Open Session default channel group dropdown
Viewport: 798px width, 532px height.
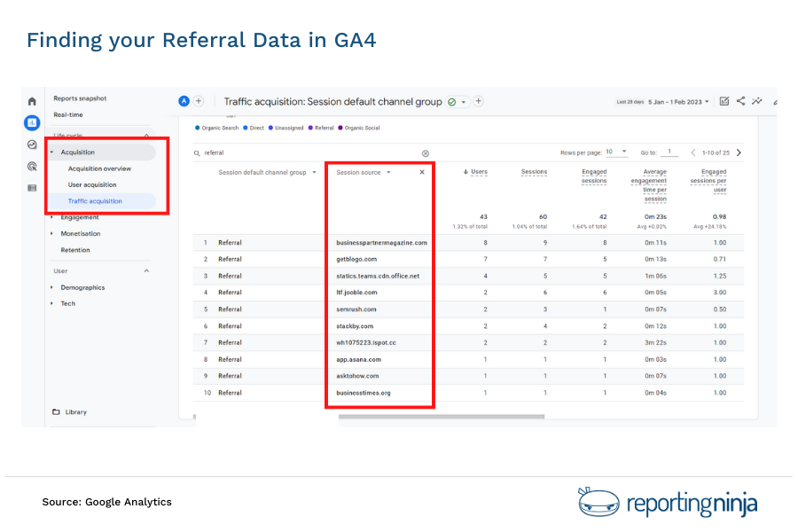pyautogui.click(x=268, y=173)
